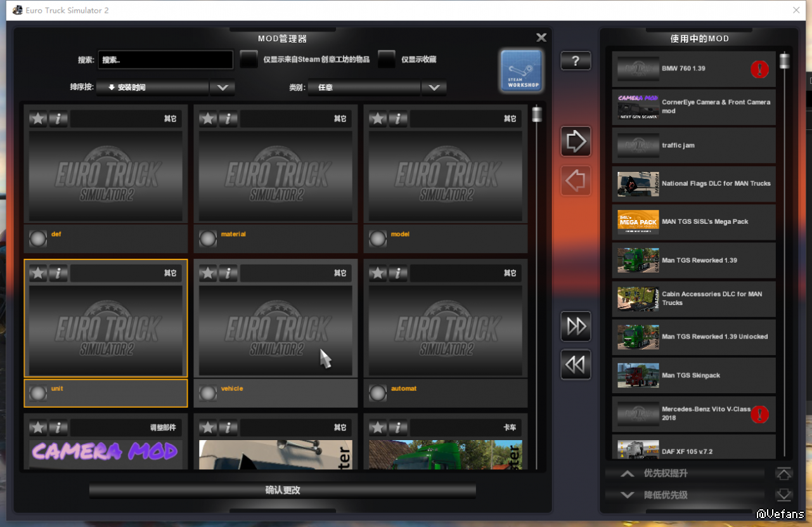Show info for the Camera Mod card

pos(58,428)
